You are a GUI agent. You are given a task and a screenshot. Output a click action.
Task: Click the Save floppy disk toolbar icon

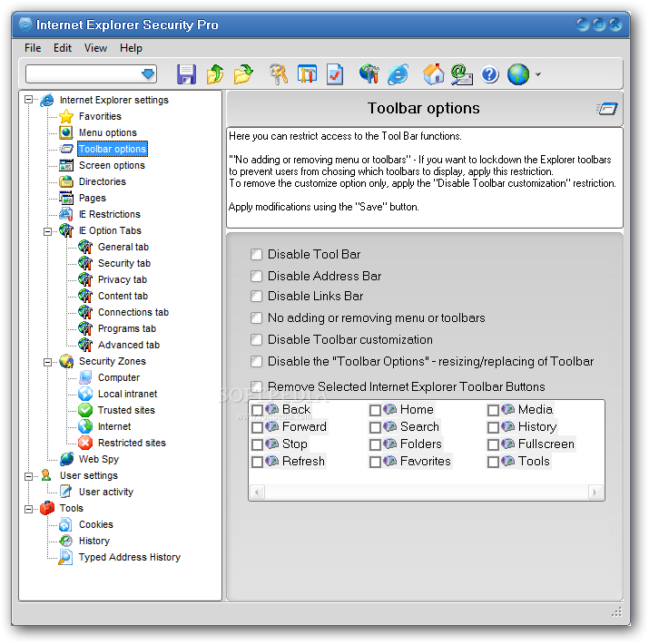point(186,74)
